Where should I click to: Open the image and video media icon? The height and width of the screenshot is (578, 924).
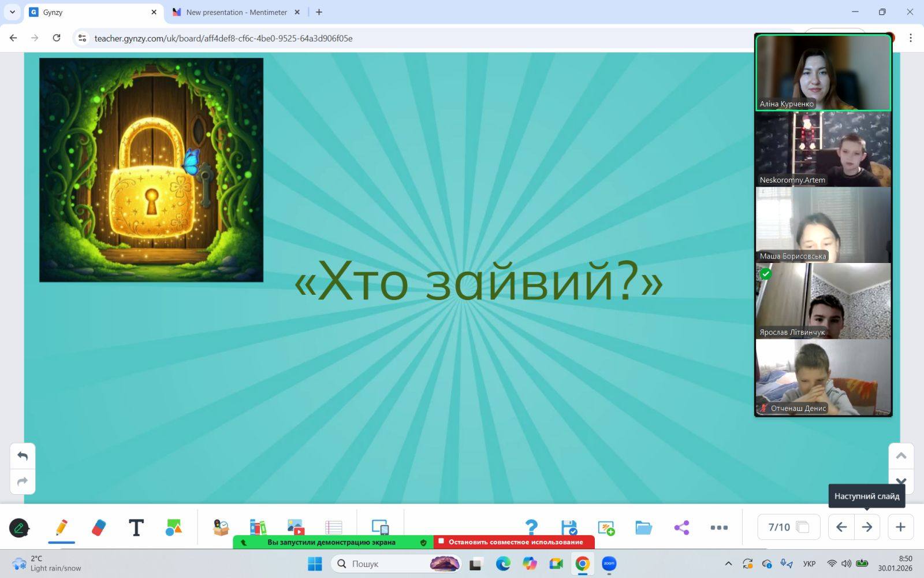coord(295,527)
